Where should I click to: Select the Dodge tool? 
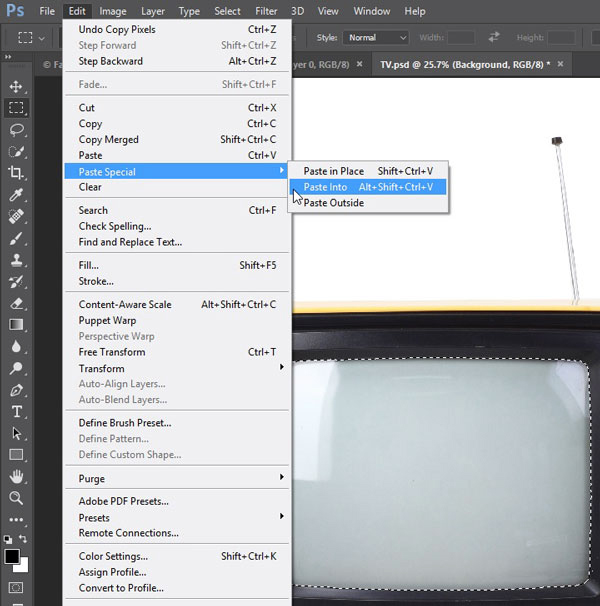pos(16,368)
